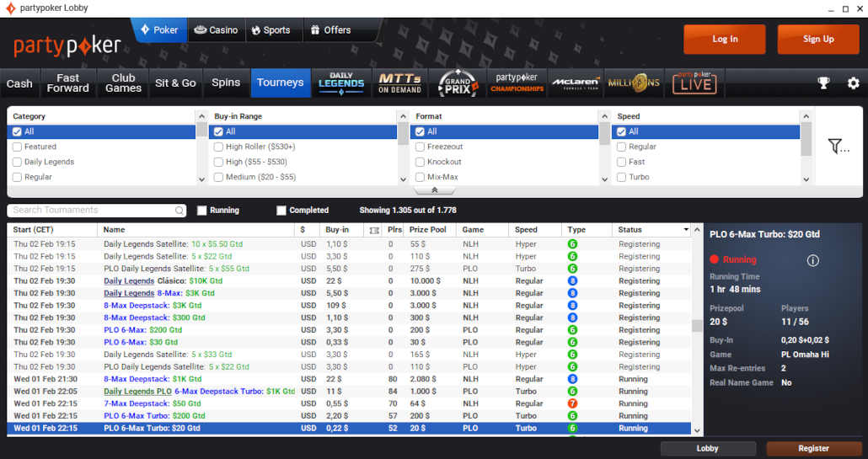The image size is (868, 459).
Task: Open the McLaren logo tab
Action: pos(576,83)
